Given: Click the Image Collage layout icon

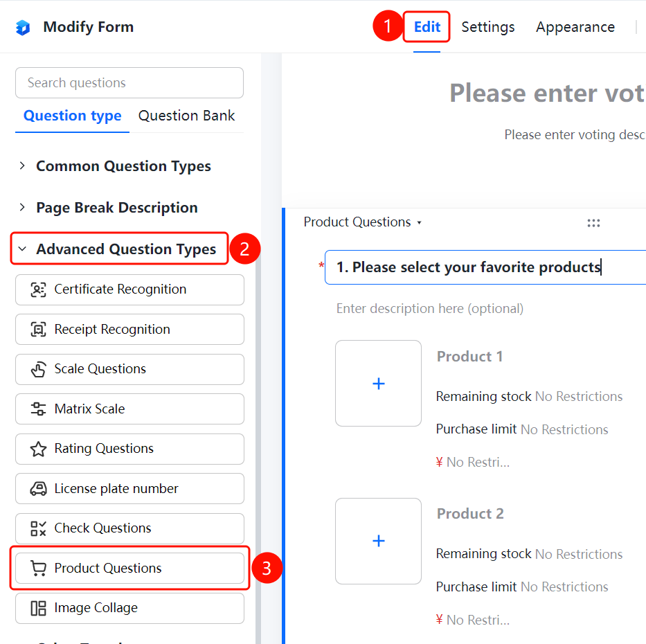Looking at the screenshot, I should (x=38, y=609).
